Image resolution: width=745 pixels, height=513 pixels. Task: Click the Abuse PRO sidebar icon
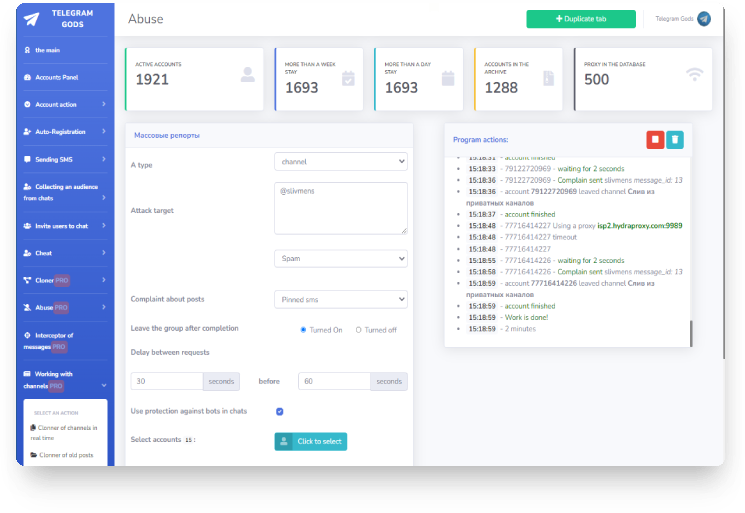[x=27, y=307]
